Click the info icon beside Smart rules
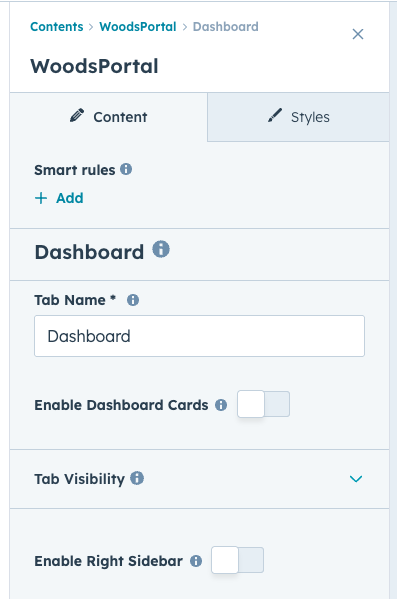This screenshot has width=397, height=599. click(126, 169)
